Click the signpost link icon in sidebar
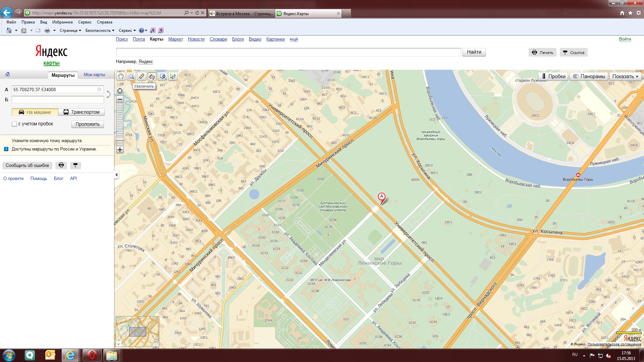644x362 pixels. pyautogui.click(x=75, y=165)
